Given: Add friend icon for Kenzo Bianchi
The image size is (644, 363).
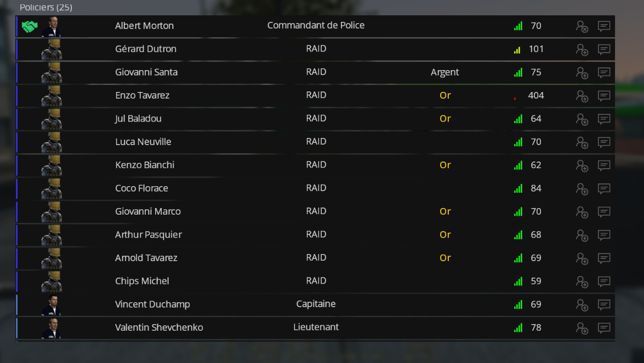Looking at the screenshot, I should tap(582, 166).
